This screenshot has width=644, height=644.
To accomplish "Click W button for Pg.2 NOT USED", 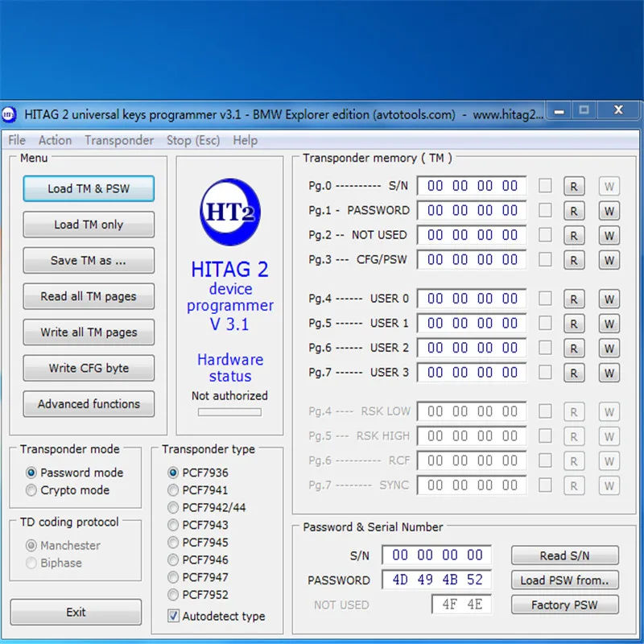I will pos(609,236).
